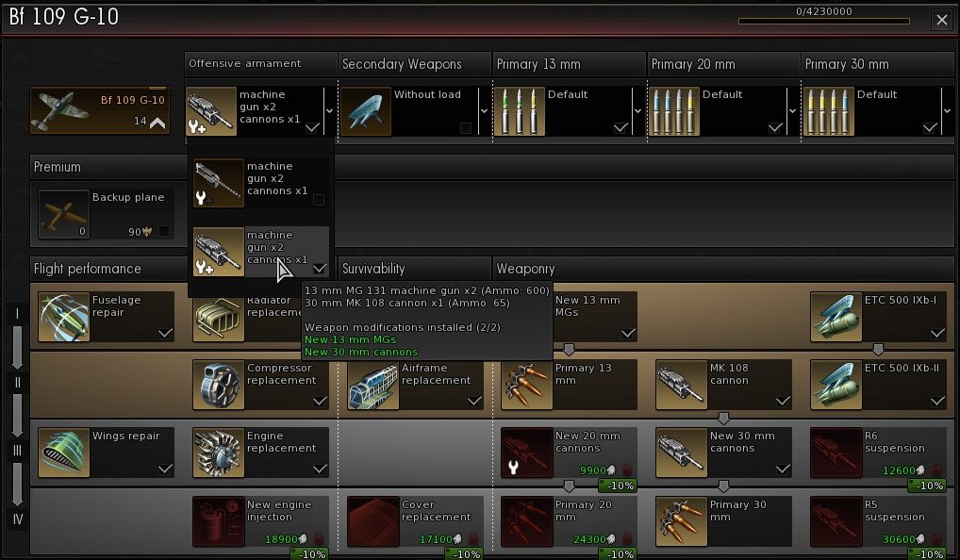
Task: Choose the unchecked machine gun x2 cannons x1 preset
Action: pos(261,182)
